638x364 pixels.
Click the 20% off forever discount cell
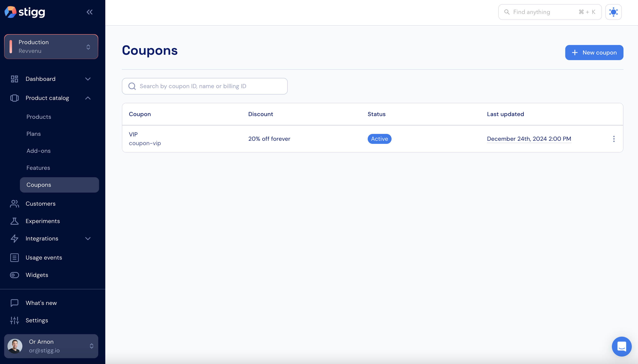(x=269, y=139)
